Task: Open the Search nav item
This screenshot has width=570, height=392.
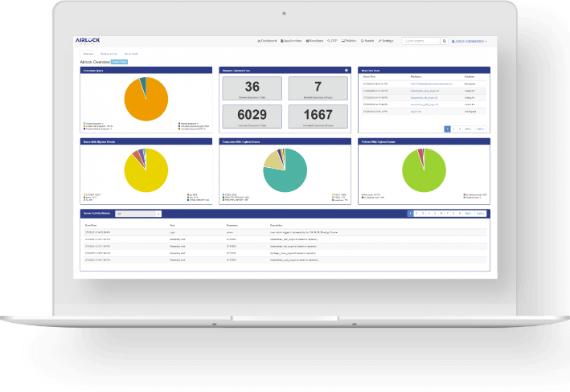Action: tap(367, 41)
